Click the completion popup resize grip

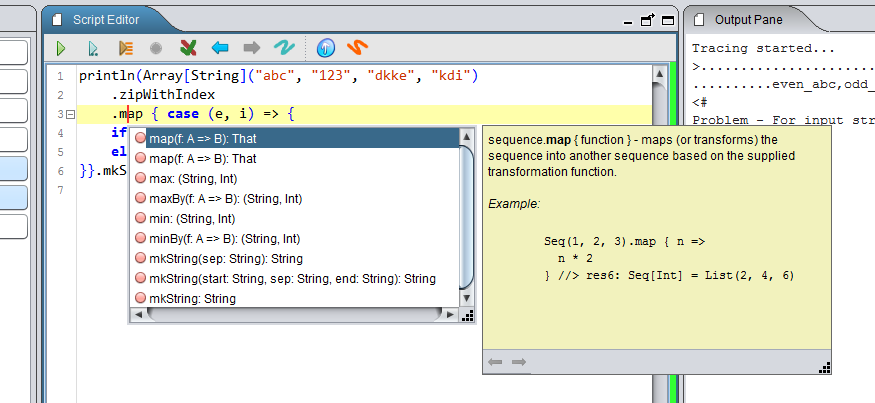click(468, 316)
